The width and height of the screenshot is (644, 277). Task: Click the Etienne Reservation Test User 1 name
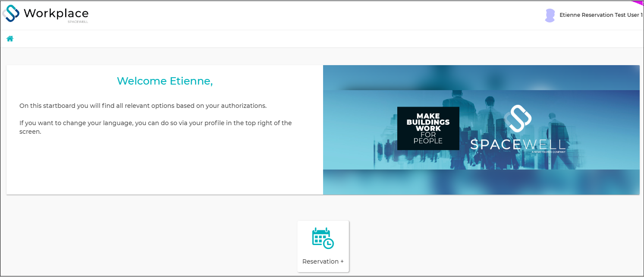point(601,15)
